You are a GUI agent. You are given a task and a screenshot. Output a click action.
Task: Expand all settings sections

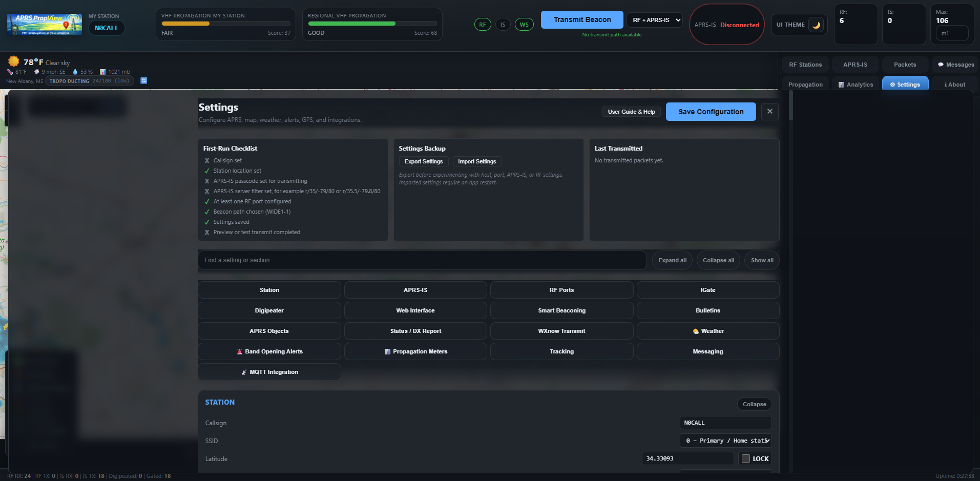coord(672,260)
